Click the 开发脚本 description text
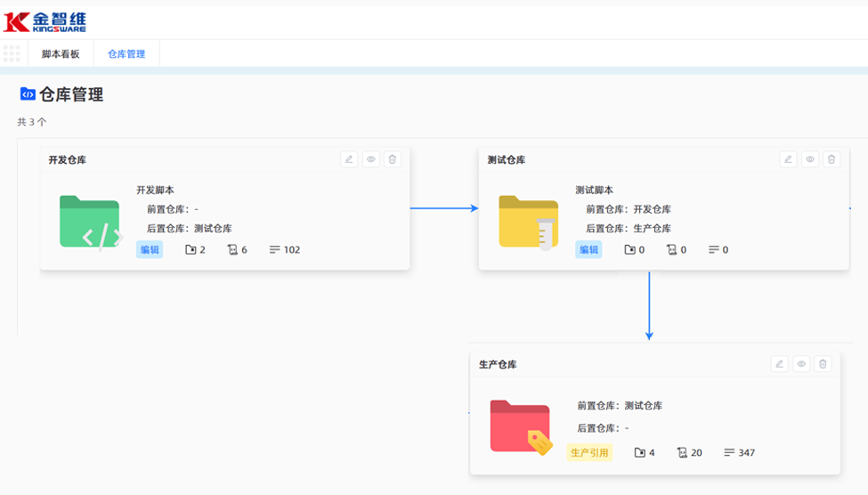 pos(155,190)
